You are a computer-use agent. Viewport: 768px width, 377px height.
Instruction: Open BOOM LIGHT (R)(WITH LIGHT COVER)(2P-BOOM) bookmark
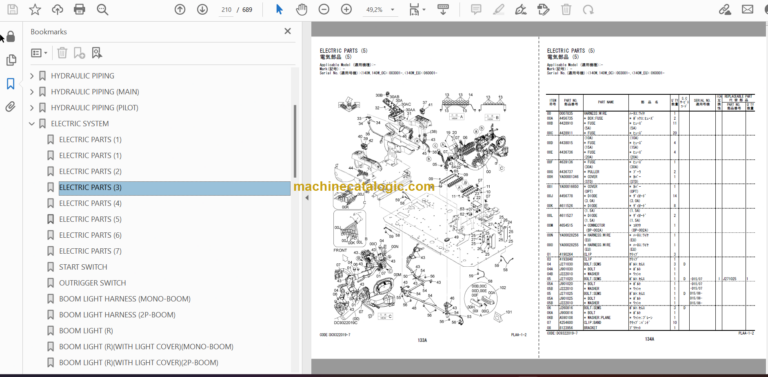[x=139, y=362]
